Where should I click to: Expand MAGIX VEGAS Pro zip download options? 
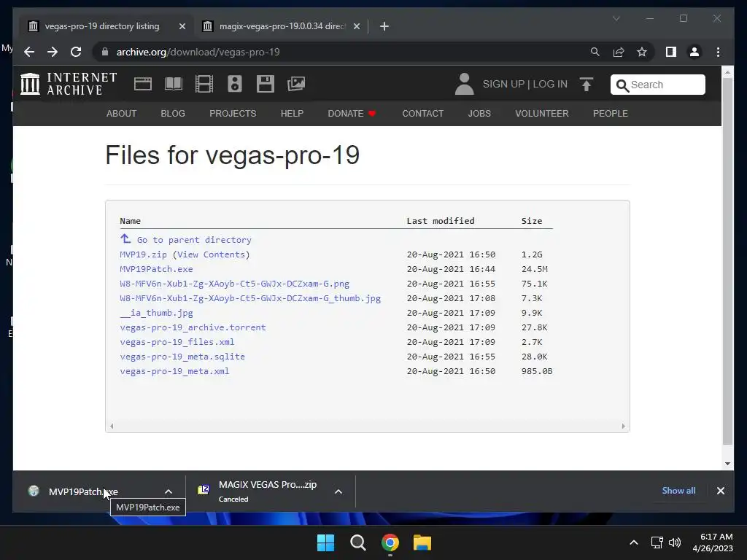(x=338, y=491)
